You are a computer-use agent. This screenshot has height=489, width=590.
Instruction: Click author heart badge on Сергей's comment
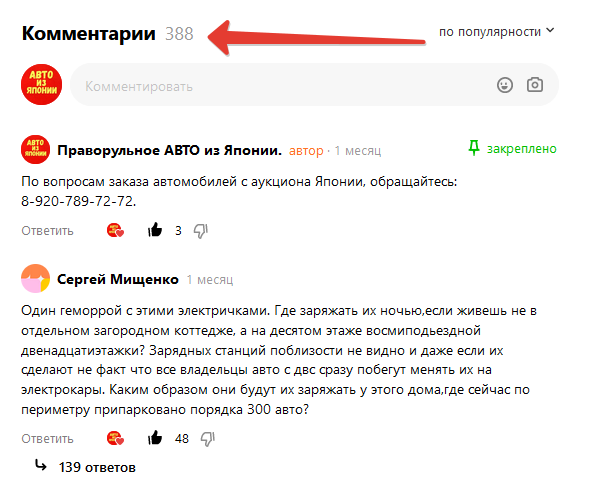(115, 438)
